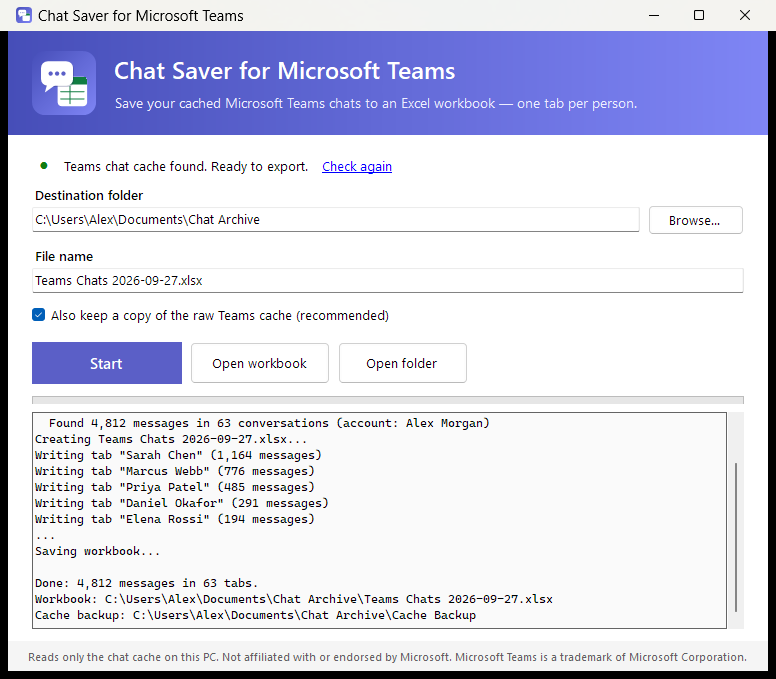Viewport: 776px width, 679px height.
Task: Maximize the Chat Saver window
Action: click(x=699, y=15)
